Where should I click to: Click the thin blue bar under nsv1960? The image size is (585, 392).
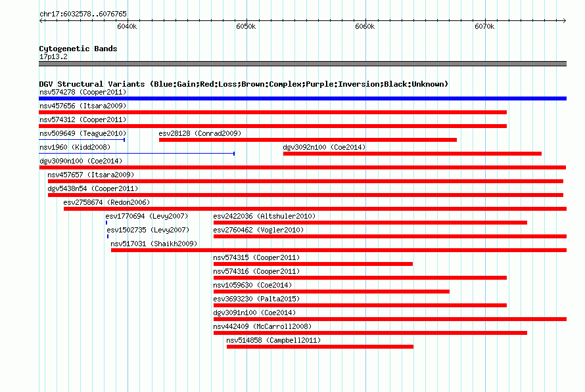(x=137, y=154)
